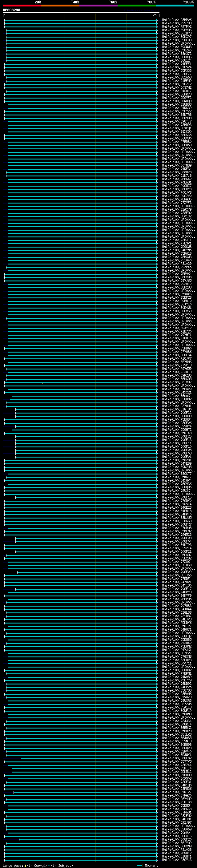Screen dimensions: 197x868
Task: Select the UniRef100_C3YMM1 label
Action: [x=176, y=406]
